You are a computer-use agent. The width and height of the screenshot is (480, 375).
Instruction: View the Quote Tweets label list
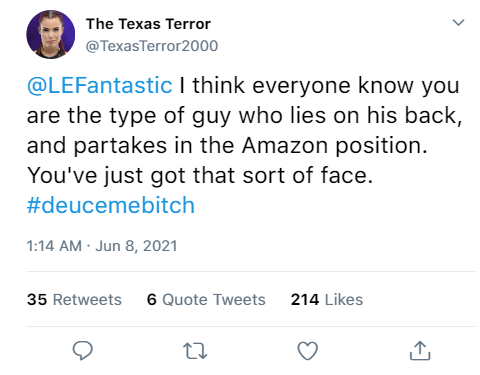(214, 299)
